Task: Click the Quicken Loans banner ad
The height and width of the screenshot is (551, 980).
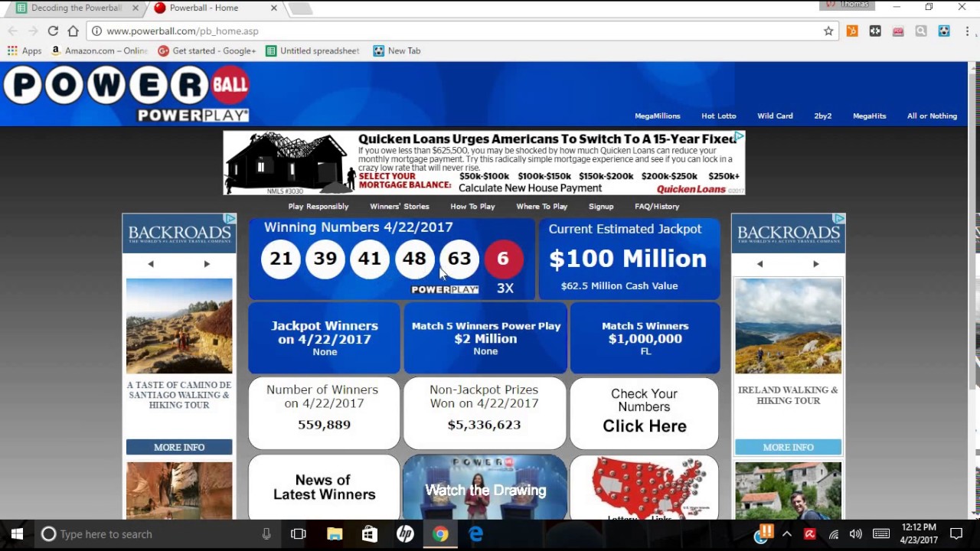Action: (x=484, y=163)
